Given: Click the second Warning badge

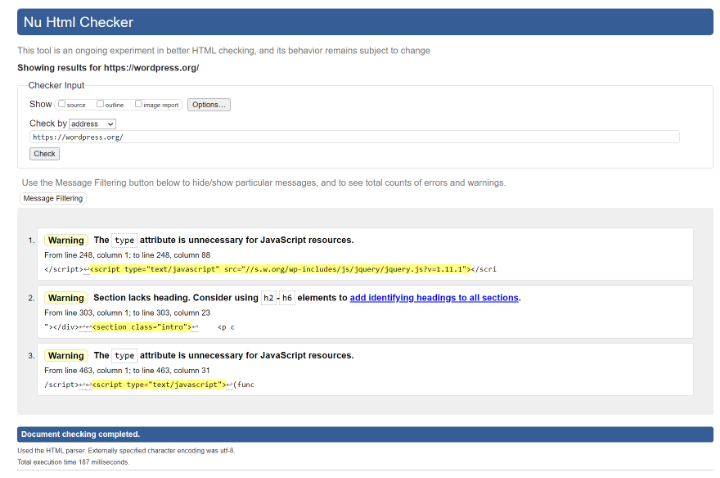Looking at the screenshot, I should click(67, 298).
